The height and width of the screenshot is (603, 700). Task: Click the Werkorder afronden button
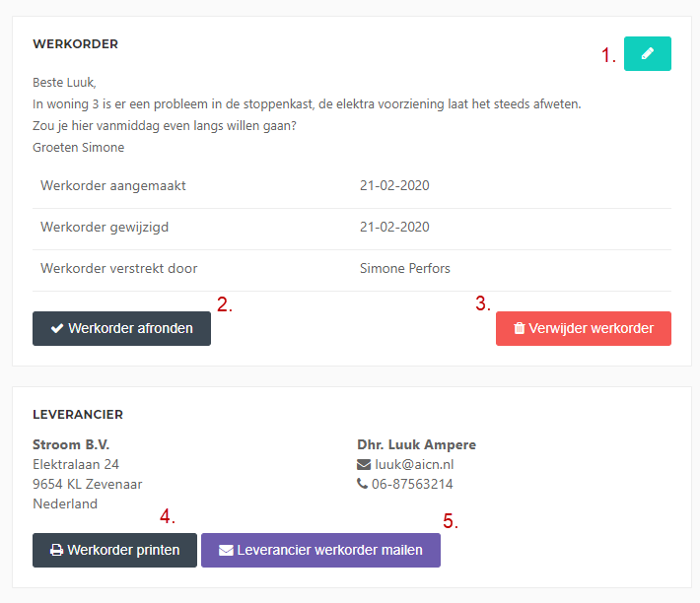point(121,328)
